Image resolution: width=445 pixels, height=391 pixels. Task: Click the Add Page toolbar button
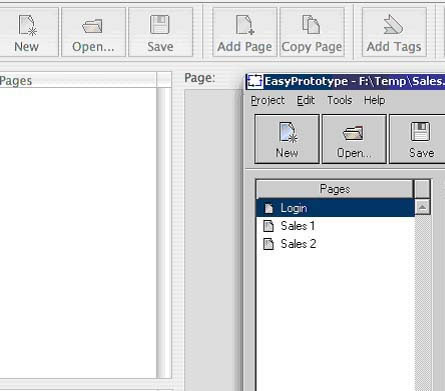(x=244, y=32)
